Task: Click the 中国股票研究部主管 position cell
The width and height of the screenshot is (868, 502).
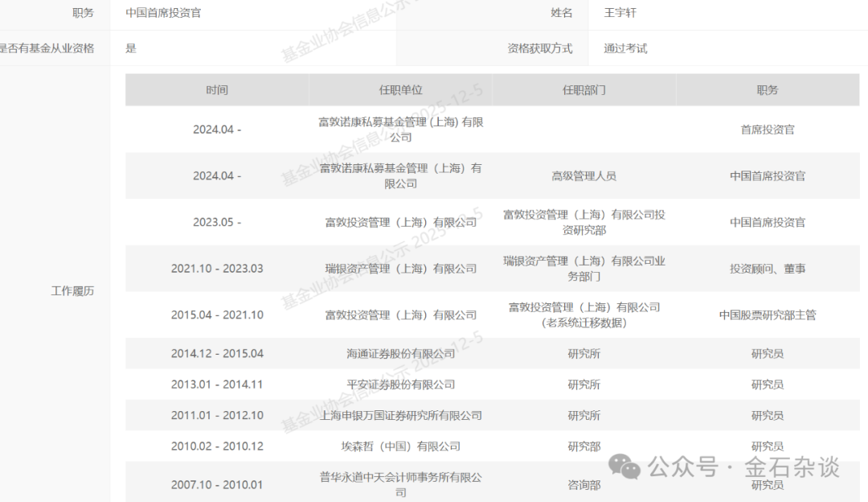Action: pyautogui.click(x=767, y=315)
